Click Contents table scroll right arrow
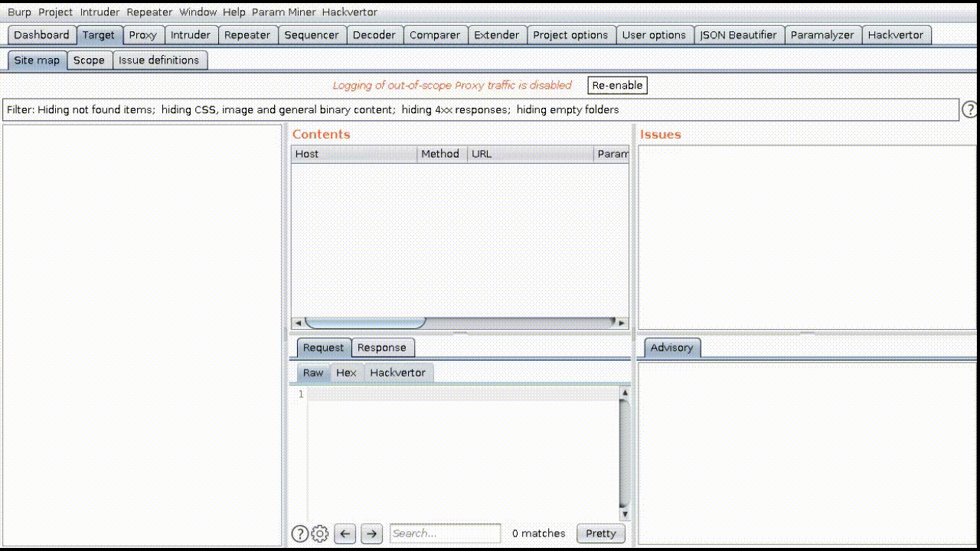This screenshot has height=551, width=980. (622, 323)
